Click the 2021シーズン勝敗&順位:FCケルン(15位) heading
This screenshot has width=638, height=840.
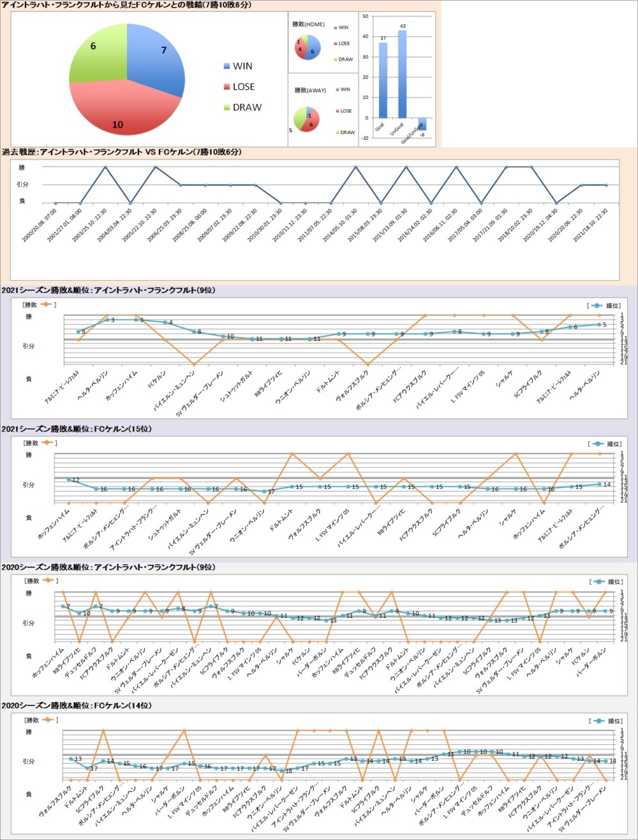(x=77, y=429)
